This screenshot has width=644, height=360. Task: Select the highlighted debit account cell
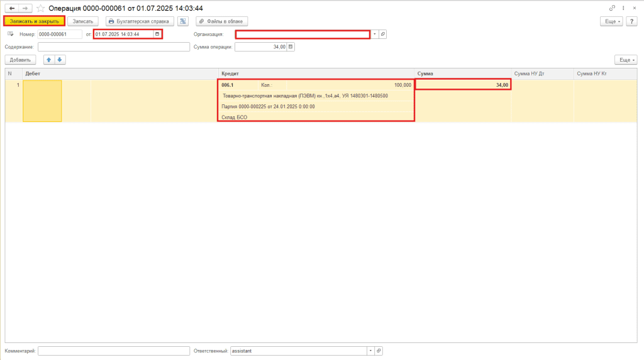(42, 101)
